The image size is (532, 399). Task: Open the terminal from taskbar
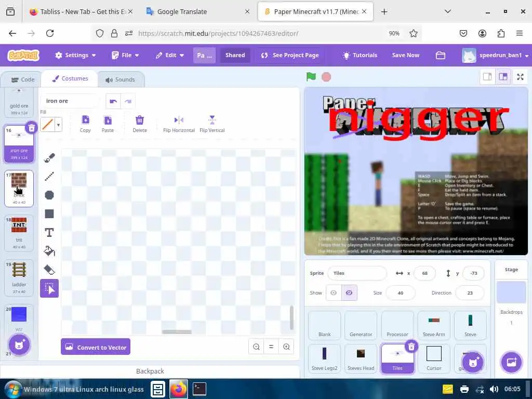point(199,389)
